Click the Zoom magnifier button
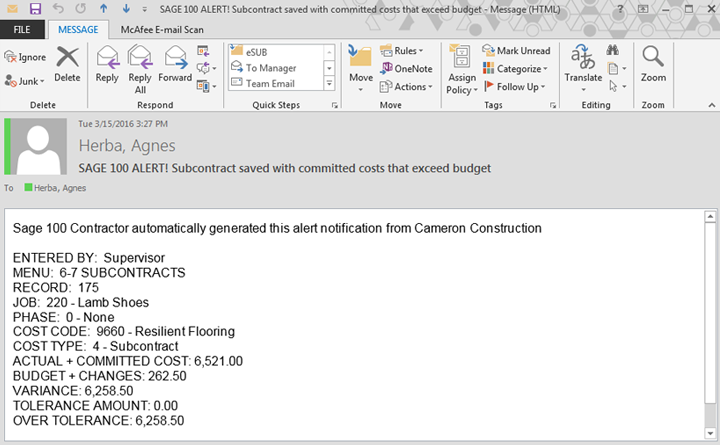This screenshot has width=720, height=445. tap(653, 64)
